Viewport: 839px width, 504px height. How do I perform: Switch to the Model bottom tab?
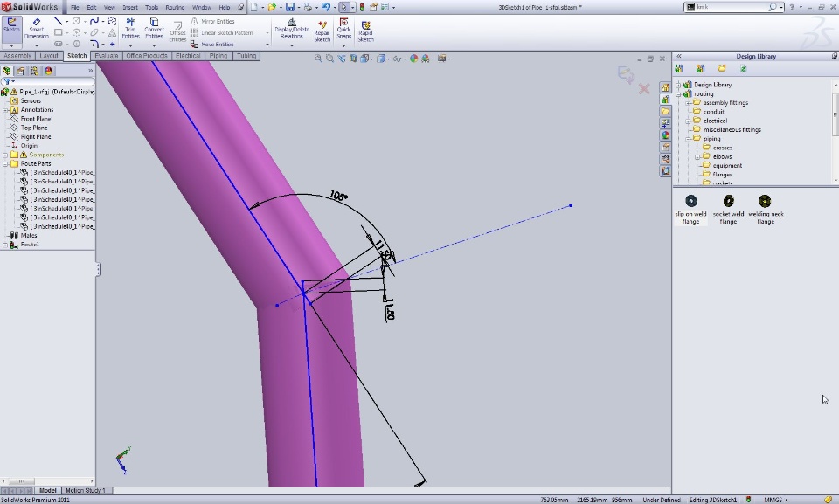click(x=47, y=490)
